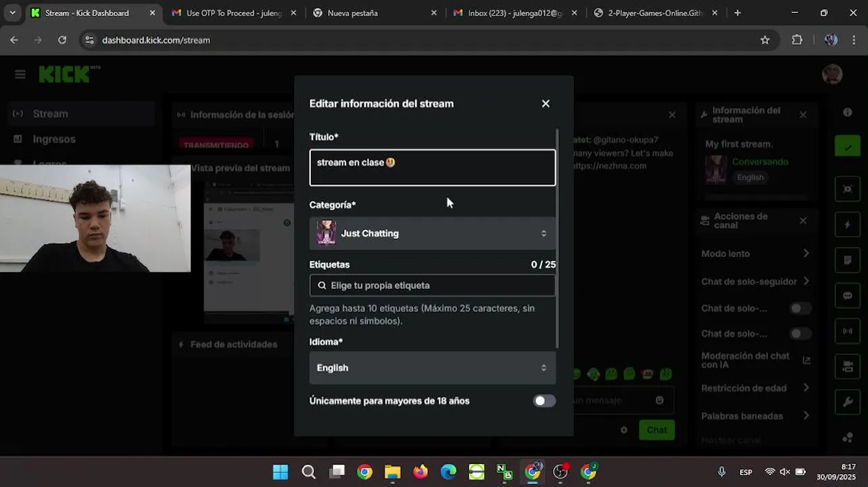868x487 pixels.
Task: Open Microsoft Edge from the taskbar
Action: coord(448,472)
